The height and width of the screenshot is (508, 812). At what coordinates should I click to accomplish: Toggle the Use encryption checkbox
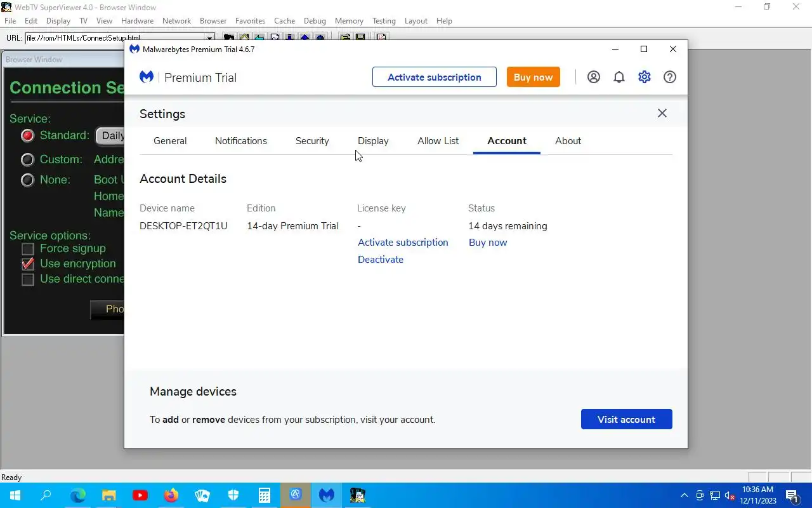[x=28, y=264]
